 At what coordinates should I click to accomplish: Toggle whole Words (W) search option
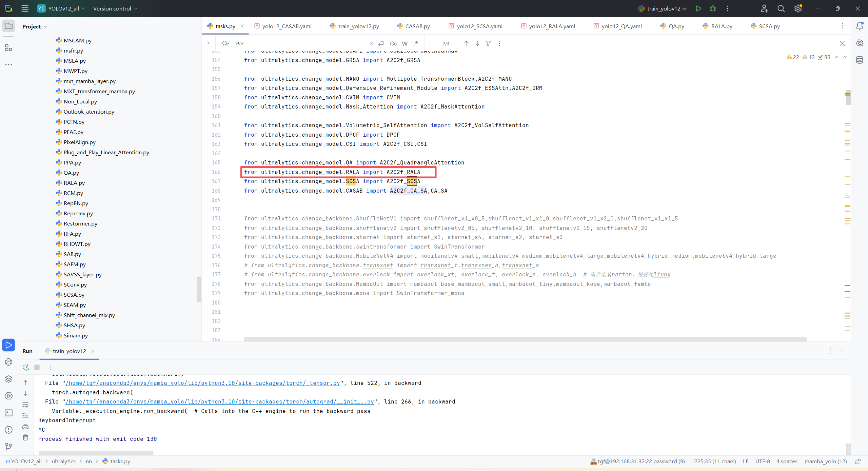(x=405, y=43)
